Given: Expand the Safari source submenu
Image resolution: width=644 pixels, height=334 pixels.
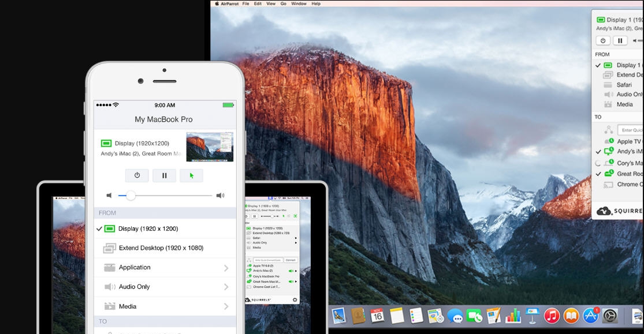Looking at the screenshot, I should (x=295, y=238).
